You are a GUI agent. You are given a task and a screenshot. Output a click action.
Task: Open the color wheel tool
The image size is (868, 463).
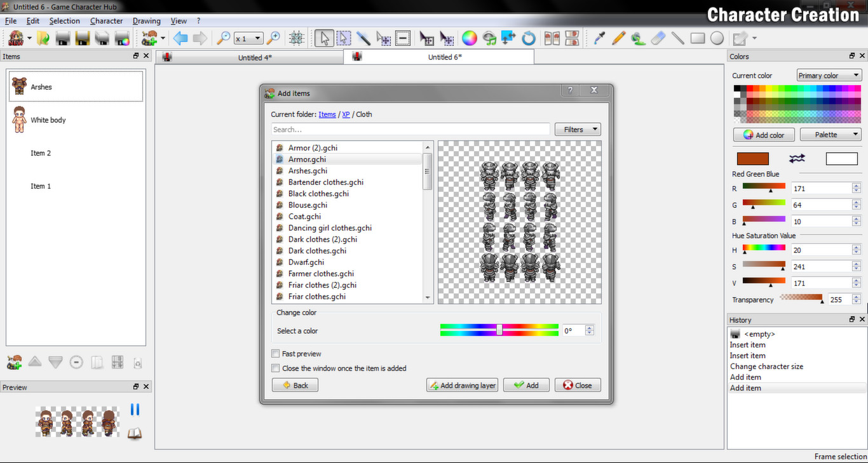point(470,38)
